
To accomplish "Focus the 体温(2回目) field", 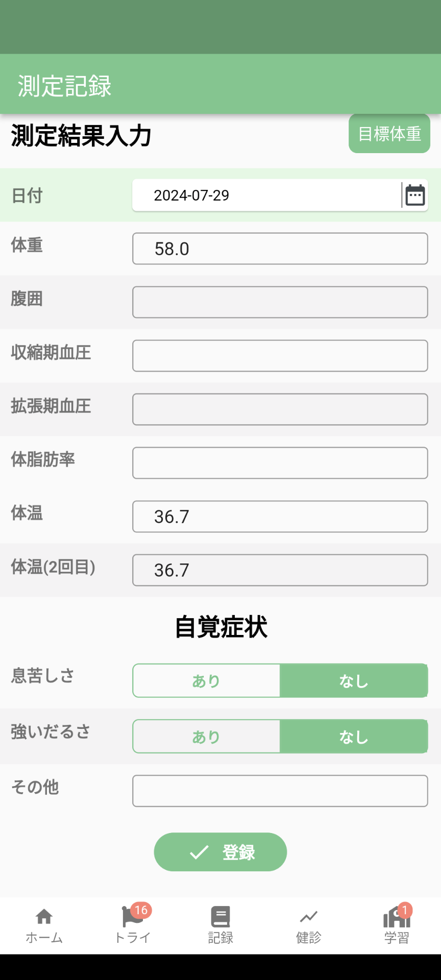I will (x=280, y=570).
